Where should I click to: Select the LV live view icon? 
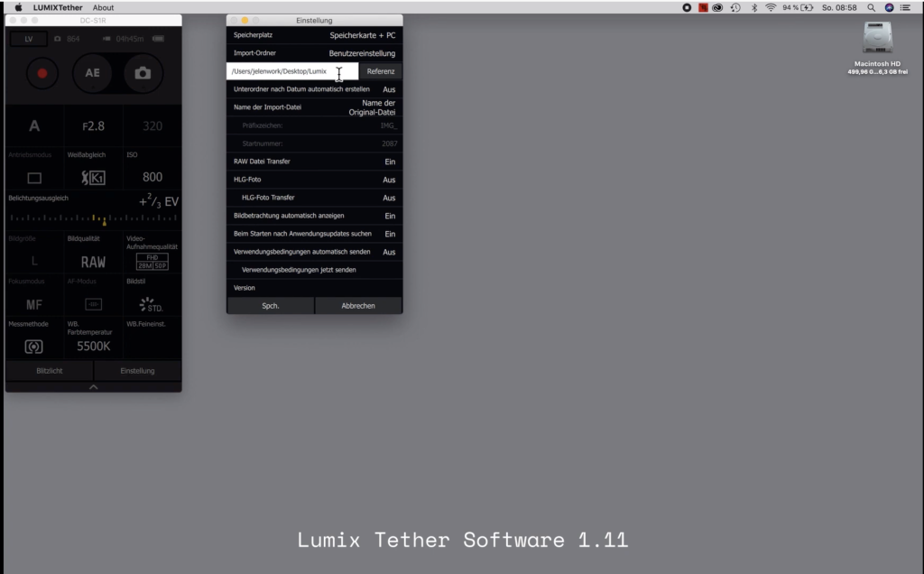[x=28, y=39]
